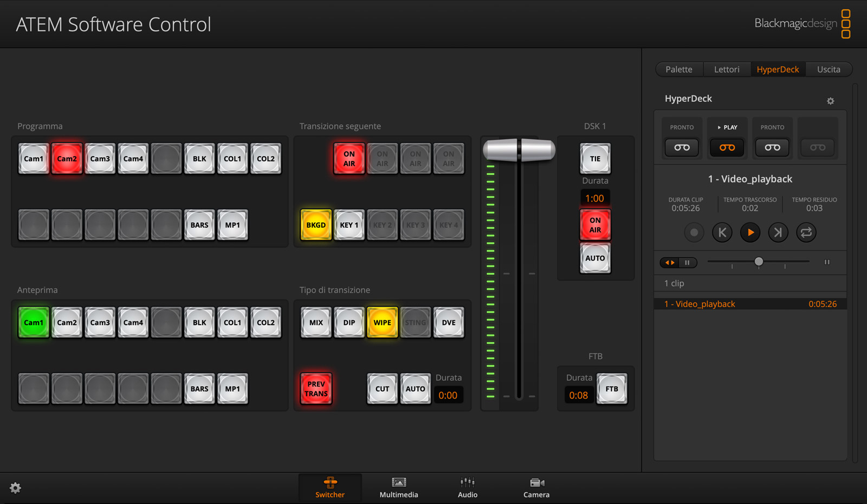Open the Camera control page
Viewport: 867px width, 504px height.
pyautogui.click(x=536, y=487)
